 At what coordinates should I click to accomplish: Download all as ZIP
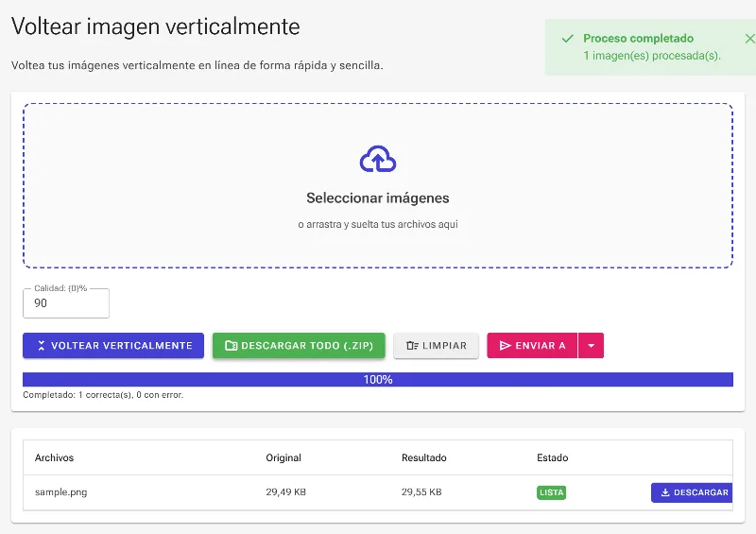tap(299, 345)
